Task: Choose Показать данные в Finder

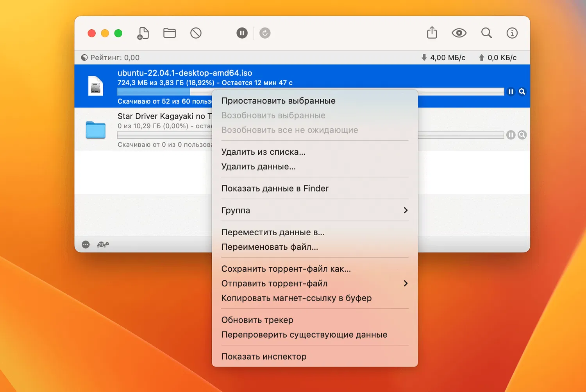Action: pyautogui.click(x=315, y=188)
